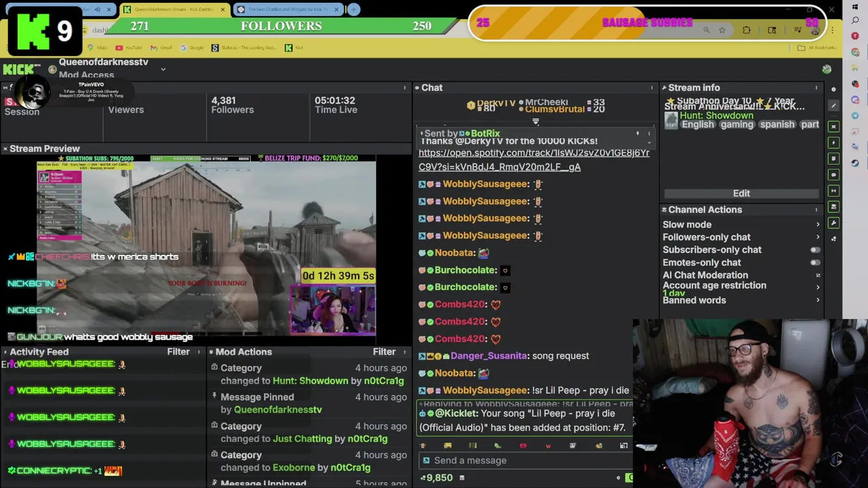Click the spanish stream tag
The height and width of the screenshot is (488, 868).
pyautogui.click(x=777, y=125)
